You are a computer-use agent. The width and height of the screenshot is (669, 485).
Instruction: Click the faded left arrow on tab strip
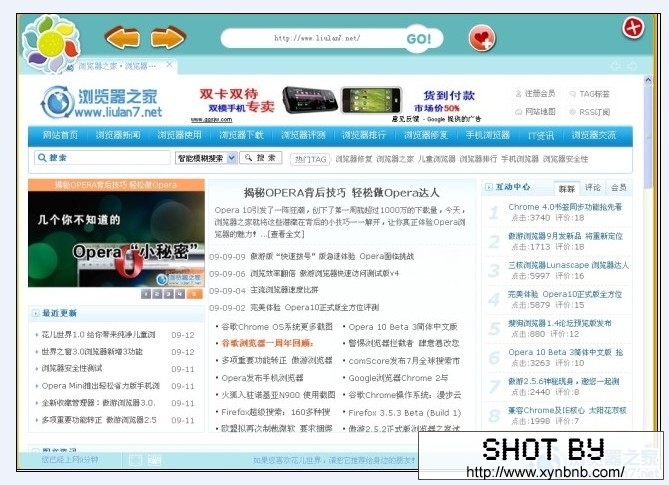pyautogui.click(x=616, y=66)
